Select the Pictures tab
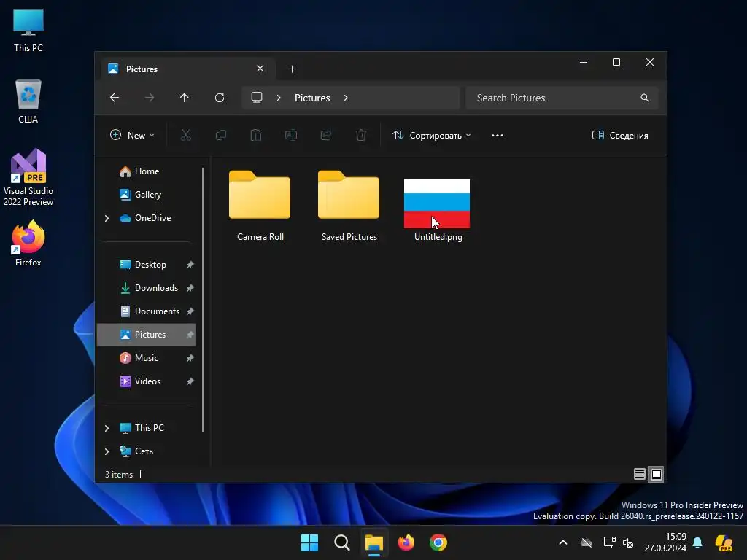 pos(187,69)
